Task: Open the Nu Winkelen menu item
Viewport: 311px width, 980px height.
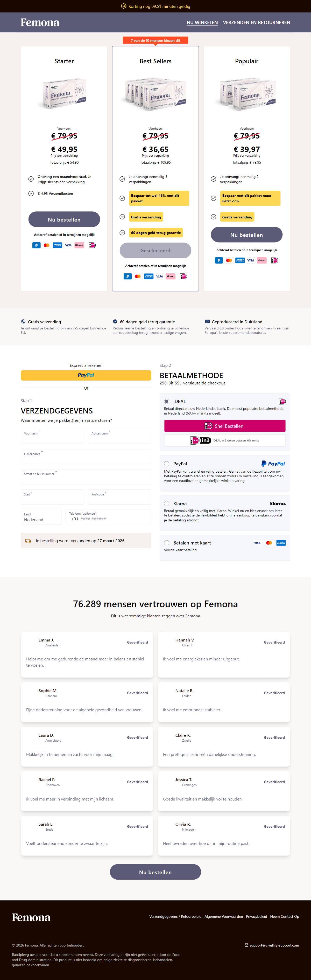Action: [x=202, y=23]
